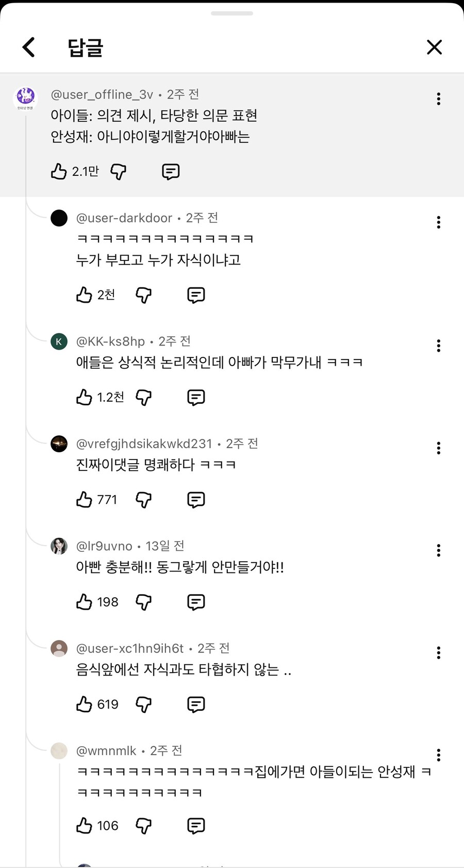464x868 pixels.
Task: Reply to @wmnmlk's comment
Action: 196,826
